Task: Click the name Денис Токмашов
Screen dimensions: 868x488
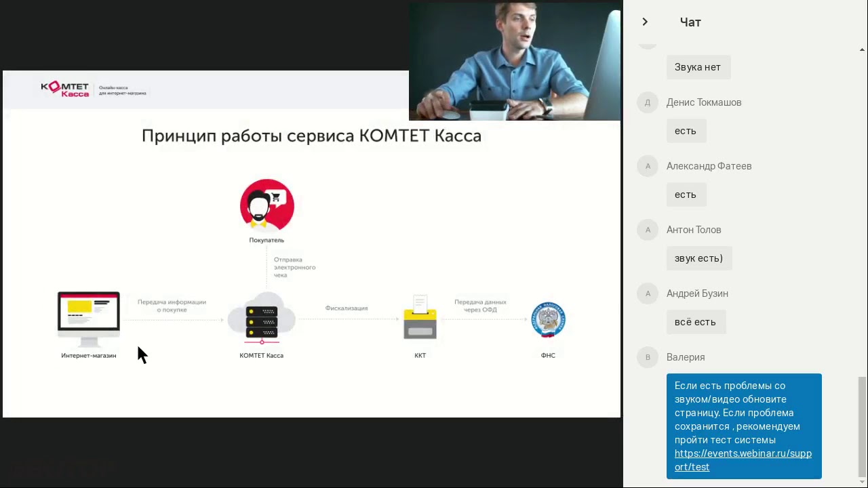Action: click(704, 102)
